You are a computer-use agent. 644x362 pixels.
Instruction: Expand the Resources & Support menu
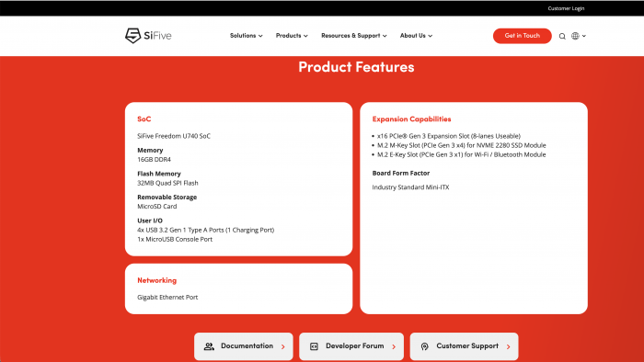tap(354, 36)
